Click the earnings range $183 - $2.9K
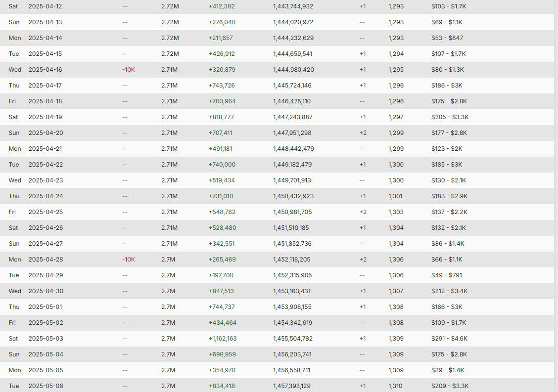This screenshot has width=558, height=392. pos(450,196)
